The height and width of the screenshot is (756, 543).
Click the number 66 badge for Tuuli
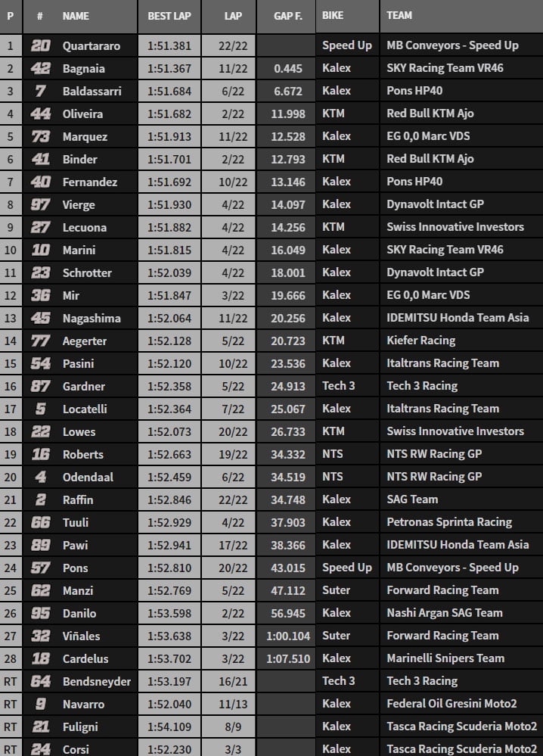pyautogui.click(x=40, y=522)
